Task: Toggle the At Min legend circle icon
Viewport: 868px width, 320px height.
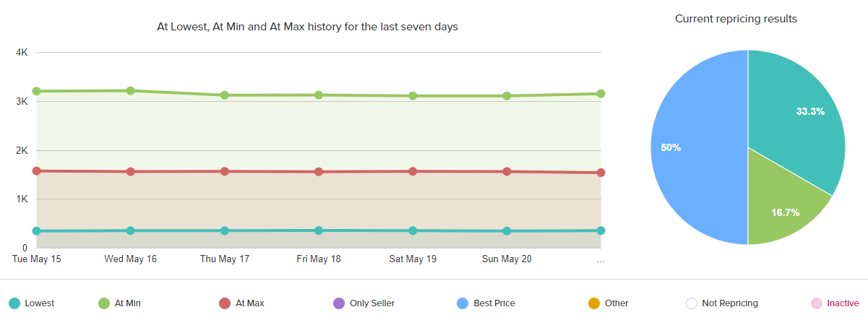Action: (104, 303)
